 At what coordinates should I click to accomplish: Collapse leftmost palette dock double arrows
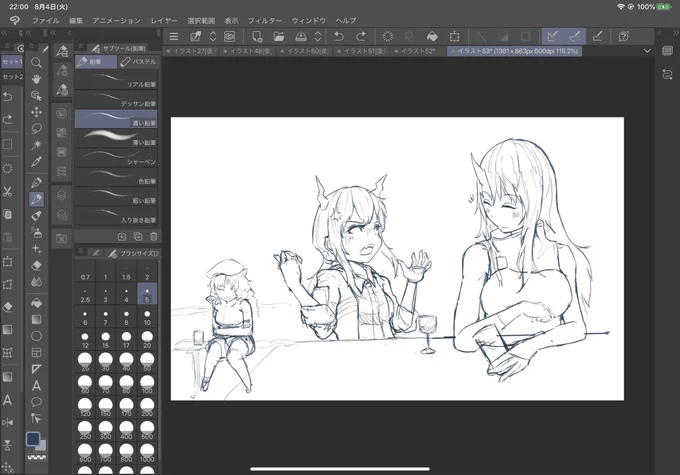pos(4,33)
